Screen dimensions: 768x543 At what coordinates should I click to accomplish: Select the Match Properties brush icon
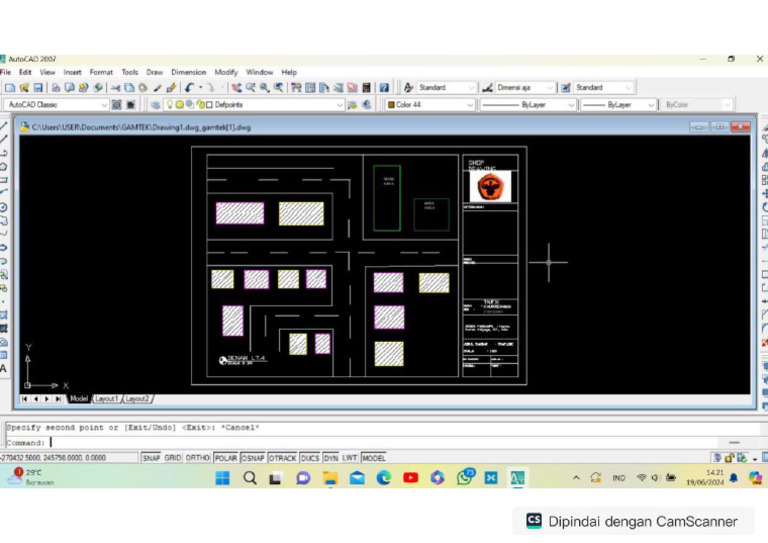pos(157,88)
